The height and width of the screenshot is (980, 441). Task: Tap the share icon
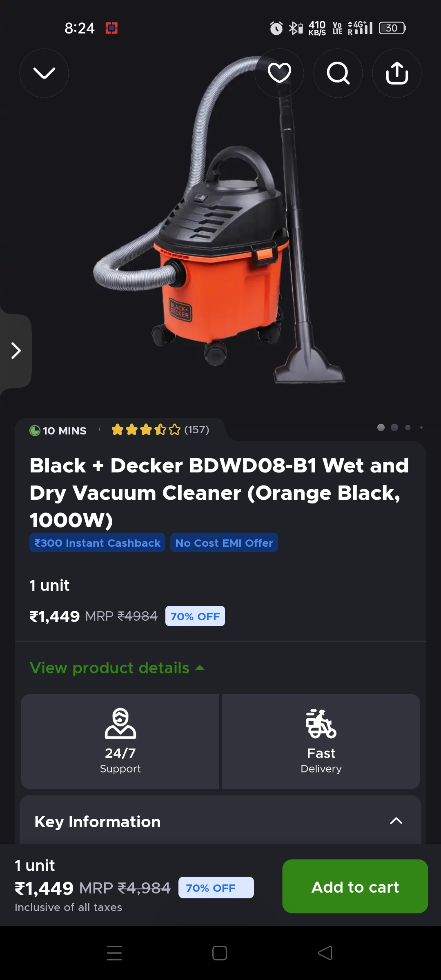point(397,73)
